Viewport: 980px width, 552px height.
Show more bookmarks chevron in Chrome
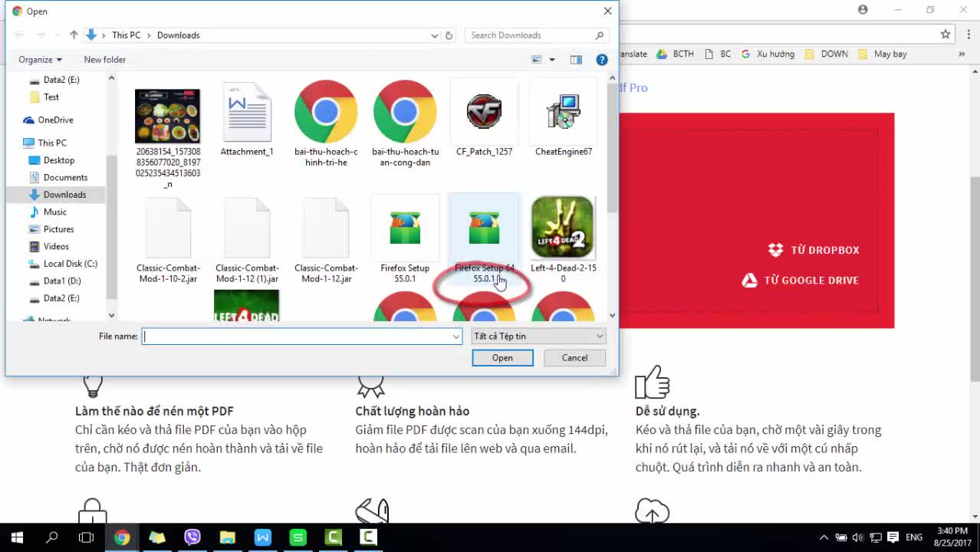coord(962,54)
